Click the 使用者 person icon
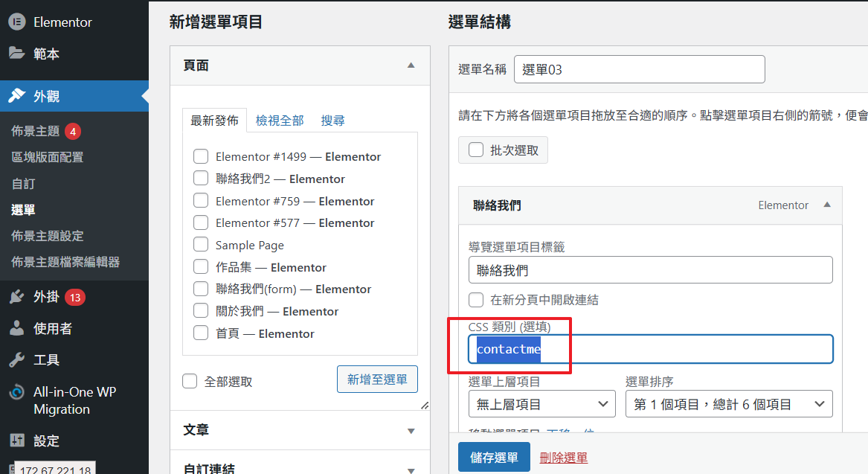This screenshot has width=868, height=474. point(17,328)
